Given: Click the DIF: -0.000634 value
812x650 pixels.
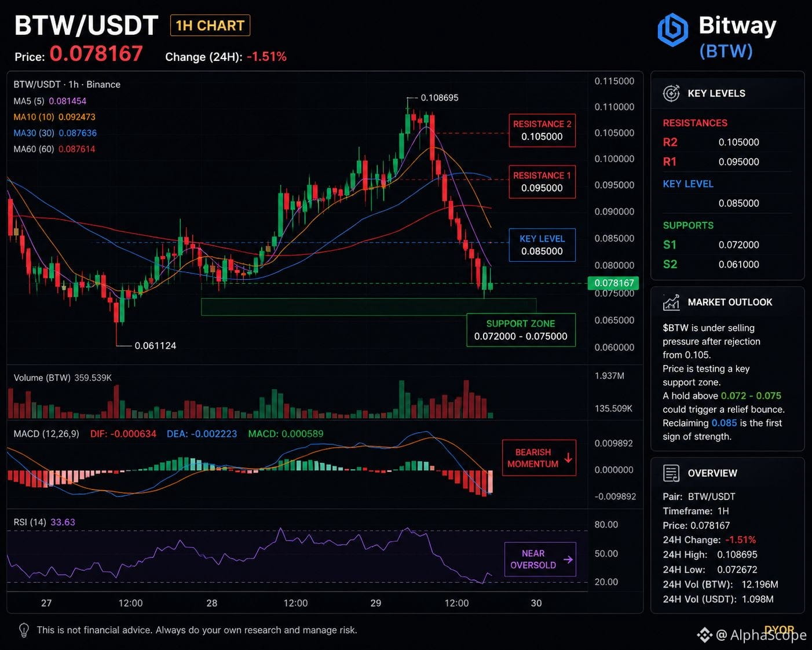Looking at the screenshot, I should [123, 434].
